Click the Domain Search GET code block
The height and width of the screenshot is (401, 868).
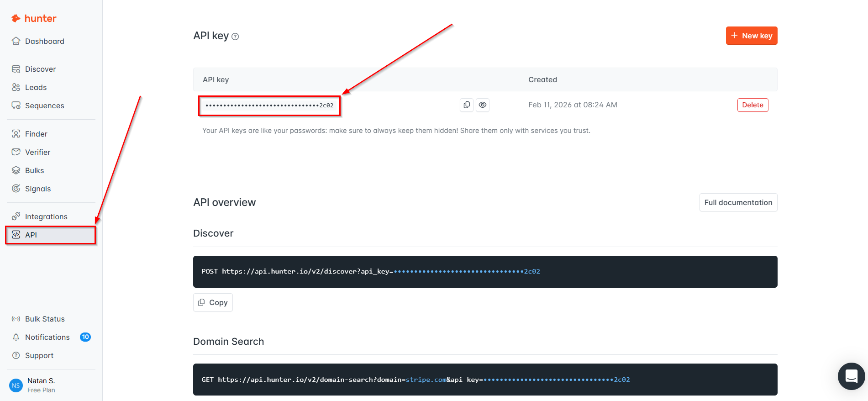click(x=485, y=380)
